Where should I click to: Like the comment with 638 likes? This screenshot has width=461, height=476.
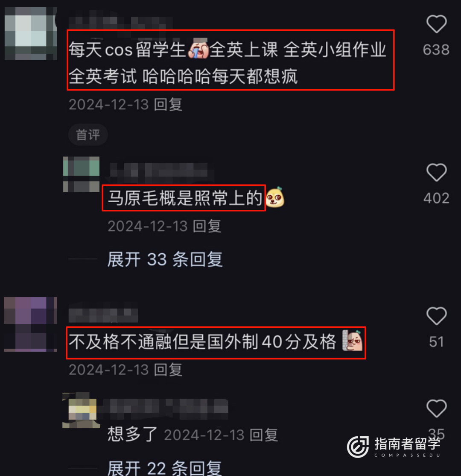coord(436,24)
